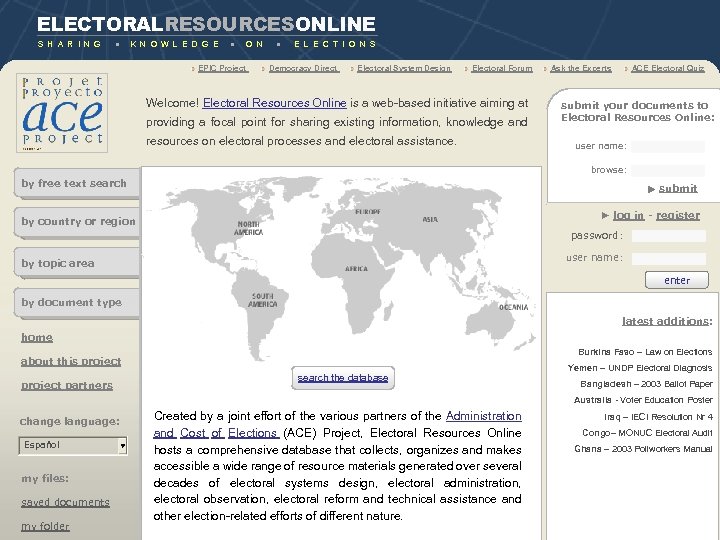Click South America on the world map
Viewport: 720px width, 540px height.
263,300
